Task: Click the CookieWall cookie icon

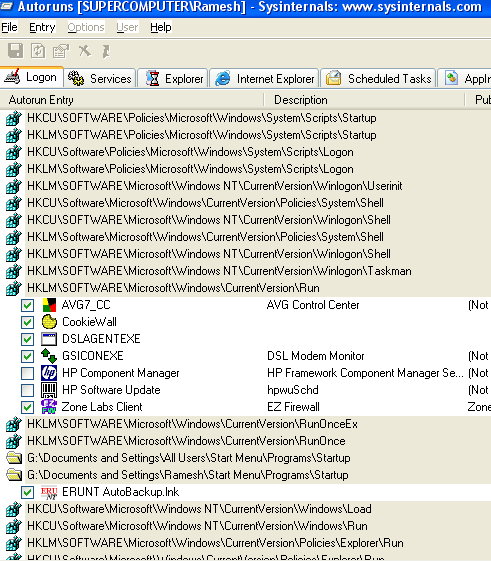Action: click(x=49, y=322)
